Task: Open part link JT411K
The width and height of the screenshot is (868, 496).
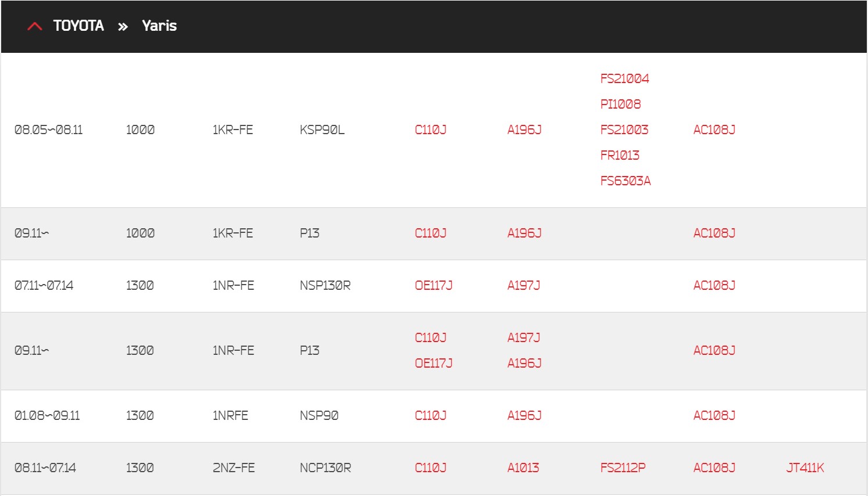Action: 805,468
